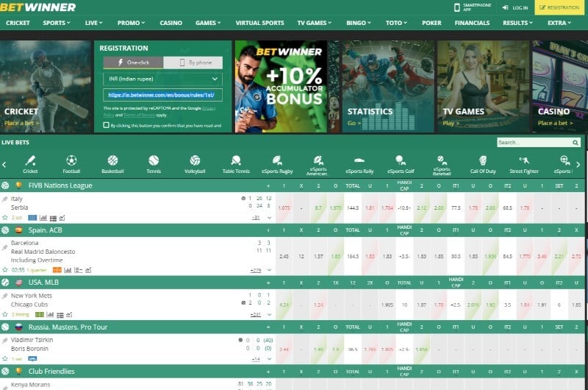Screen dimensions: 588x390
Task: Select the eSports Rally icon
Action: point(359,164)
